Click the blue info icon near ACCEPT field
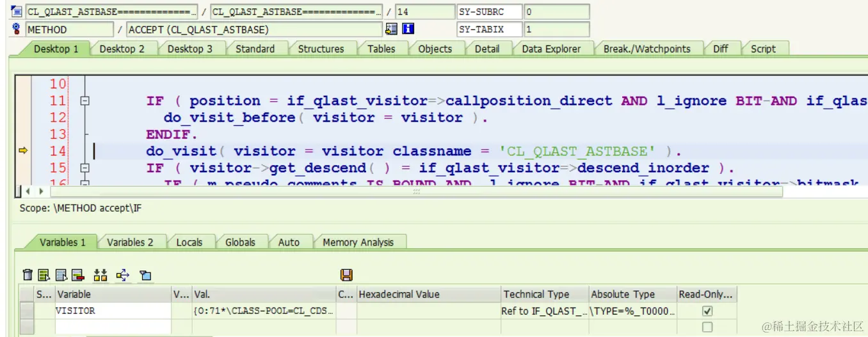Image resolution: width=868 pixels, height=337 pixels. [408, 29]
